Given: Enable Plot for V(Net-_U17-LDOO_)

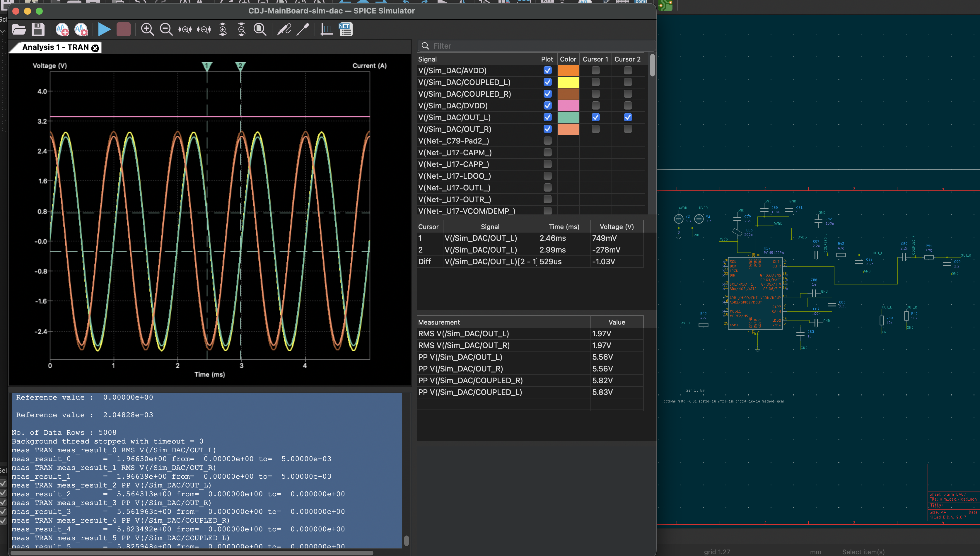Looking at the screenshot, I should [547, 176].
